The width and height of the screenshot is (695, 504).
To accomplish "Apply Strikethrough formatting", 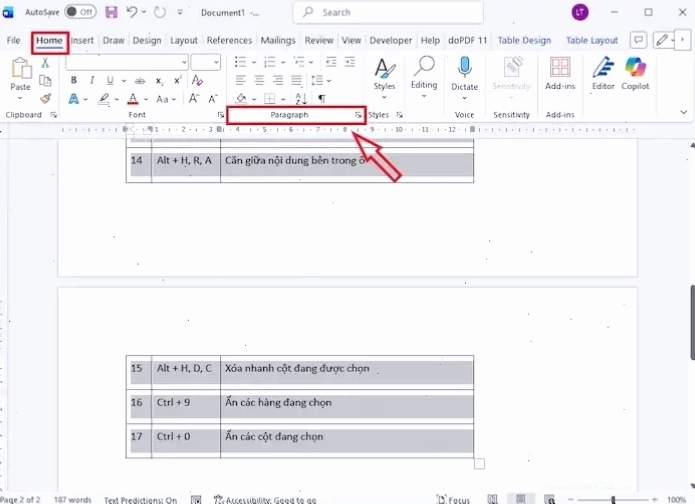I will pos(140,81).
